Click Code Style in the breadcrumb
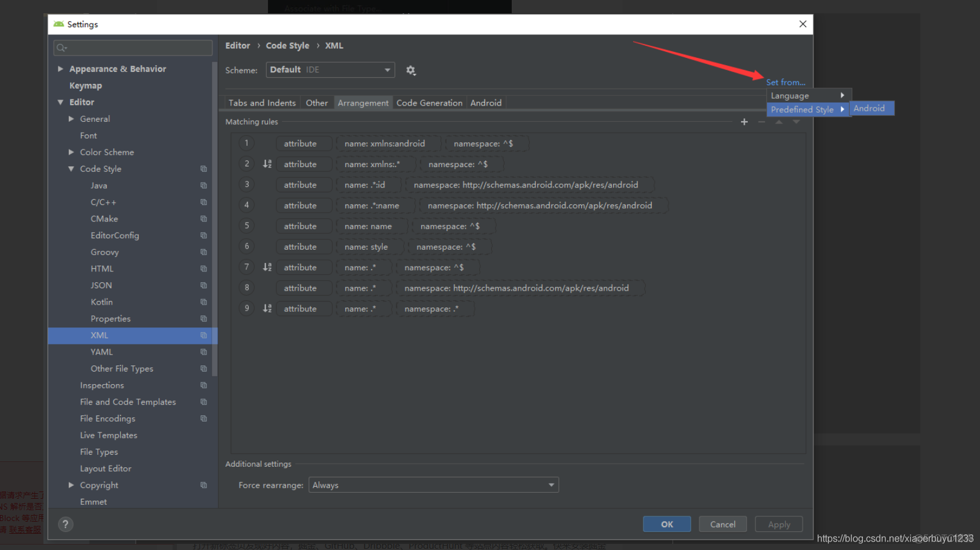Screen dimensions: 980x550 [287, 46]
